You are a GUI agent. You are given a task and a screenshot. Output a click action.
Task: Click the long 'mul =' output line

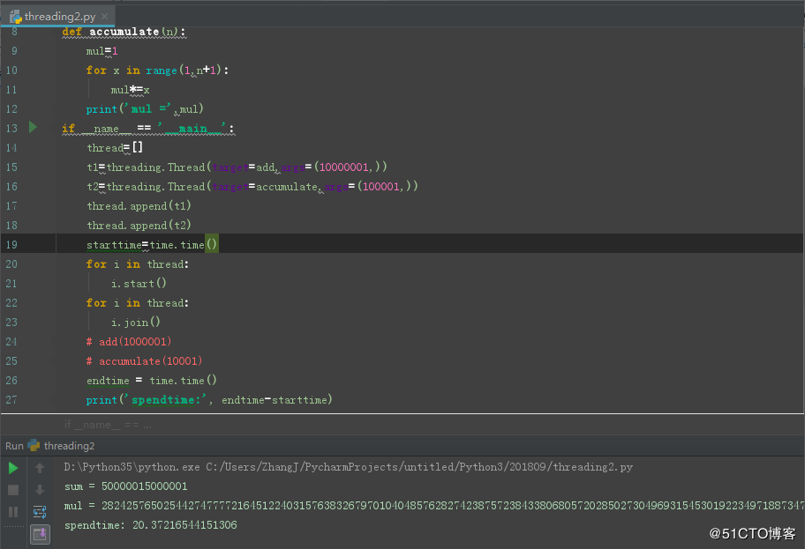[434, 506]
